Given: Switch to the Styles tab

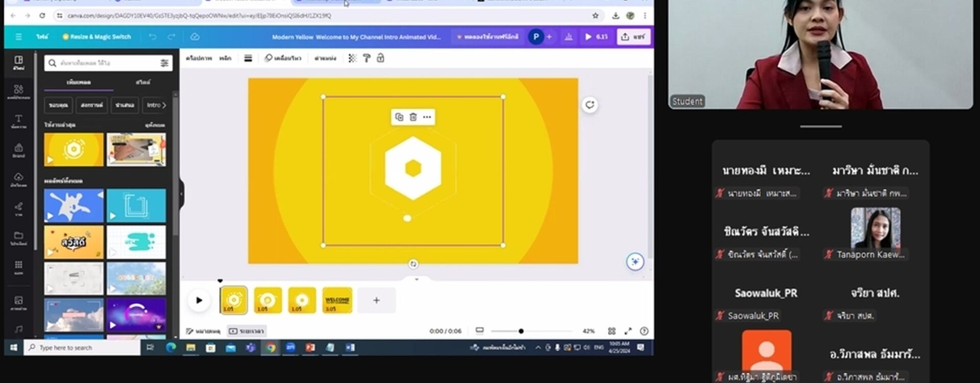Looking at the screenshot, I should coord(143,82).
